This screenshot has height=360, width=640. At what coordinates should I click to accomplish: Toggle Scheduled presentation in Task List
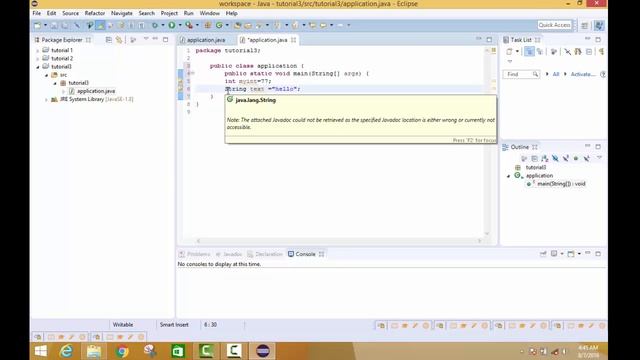[540, 51]
